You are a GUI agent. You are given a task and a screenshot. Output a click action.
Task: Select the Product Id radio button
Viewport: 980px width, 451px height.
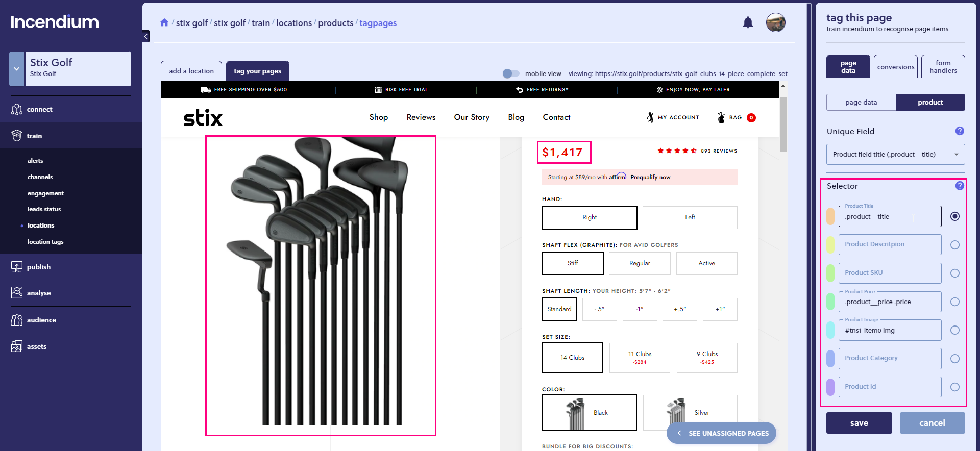(955, 387)
